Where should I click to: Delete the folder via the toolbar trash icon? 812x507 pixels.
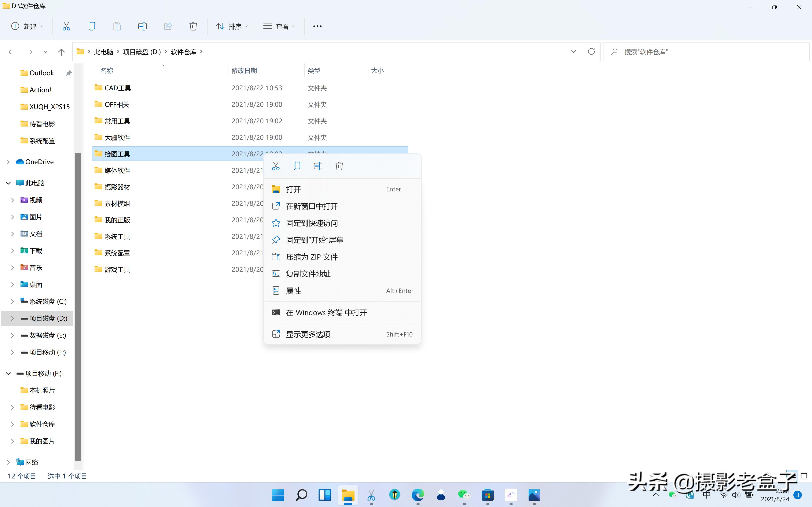(x=193, y=26)
